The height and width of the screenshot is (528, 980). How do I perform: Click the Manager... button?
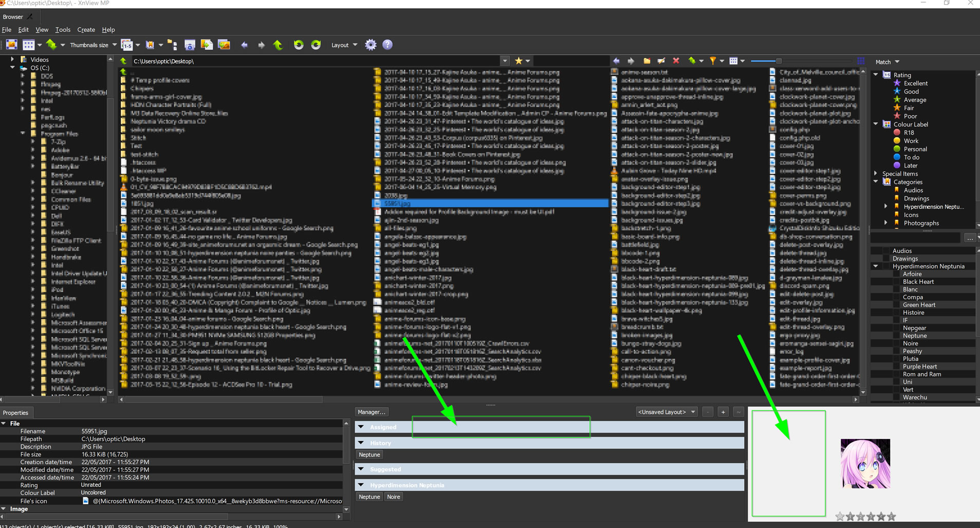click(371, 412)
